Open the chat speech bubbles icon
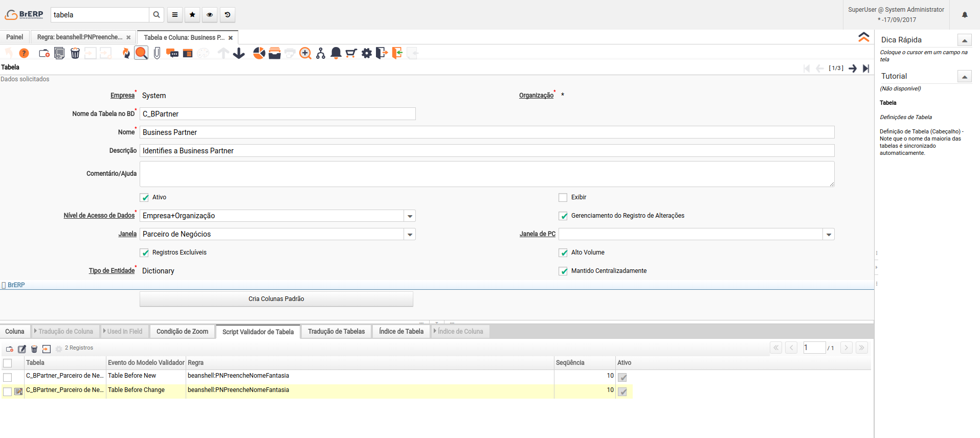 point(172,53)
